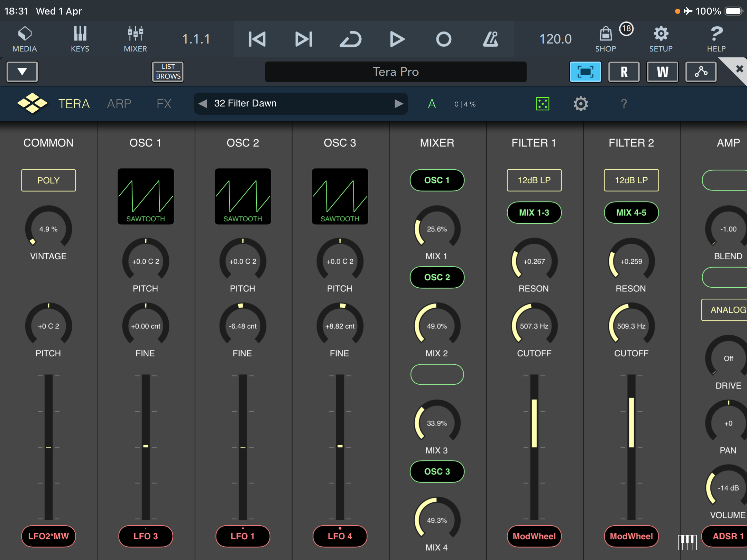The height and width of the screenshot is (560, 747).
Task: Click the Tera diamond logo
Action: 32,103
